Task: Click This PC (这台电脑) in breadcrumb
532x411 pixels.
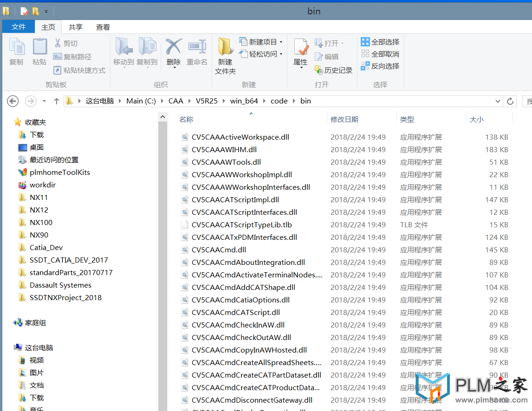Action: (100, 101)
